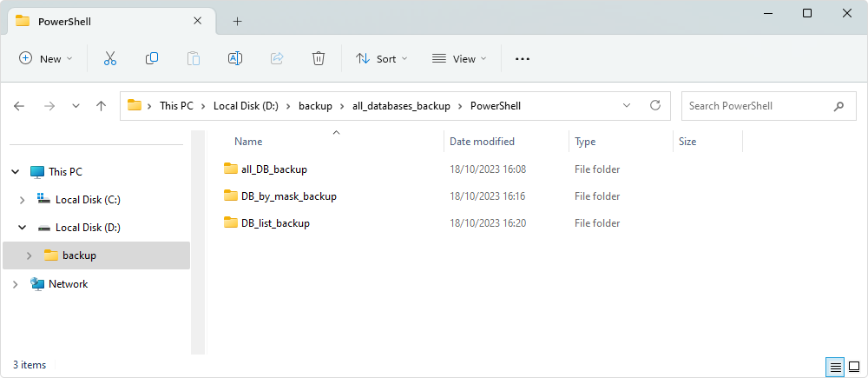Add a new tab with plus button
868x378 pixels.
click(238, 22)
